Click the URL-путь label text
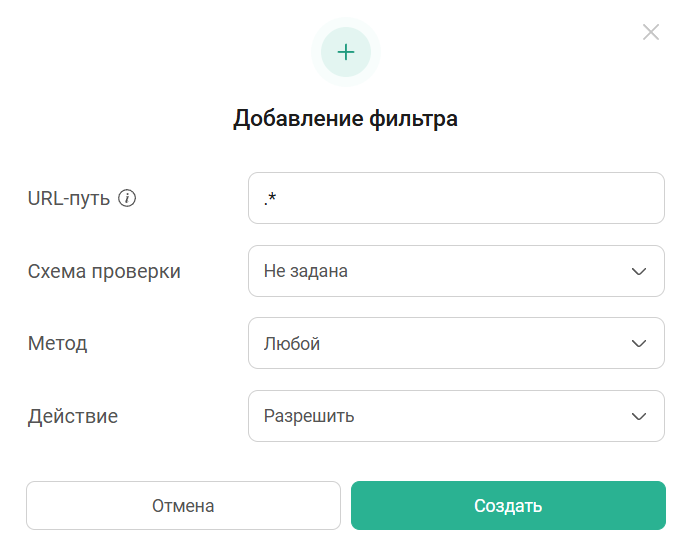This screenshot has width=693, height=555. [69, 198]
